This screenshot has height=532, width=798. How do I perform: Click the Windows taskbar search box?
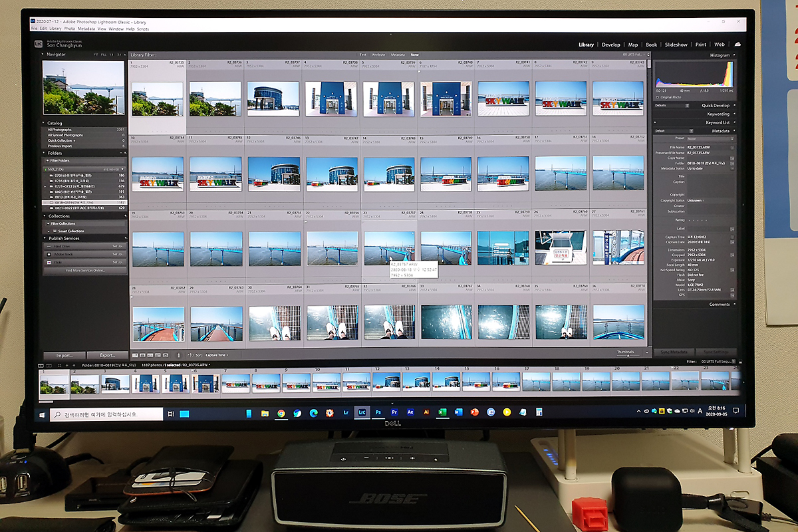[106, 414]
